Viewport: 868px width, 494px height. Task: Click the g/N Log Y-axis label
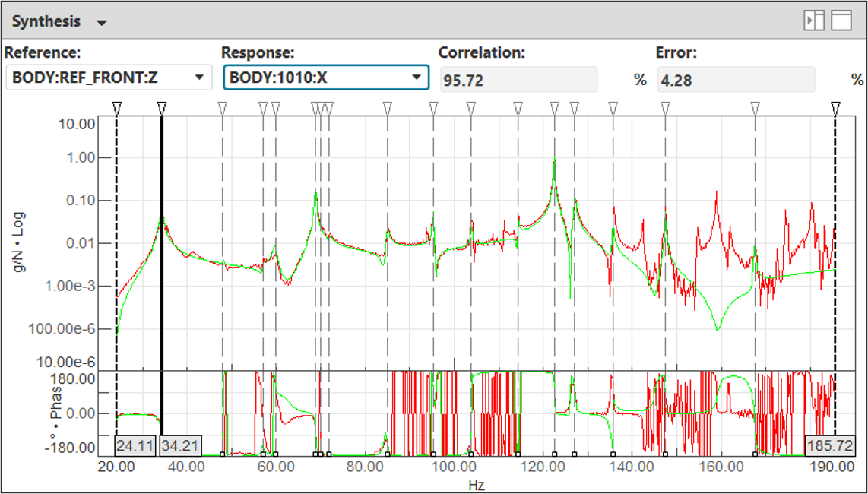[x=22, y=243]
